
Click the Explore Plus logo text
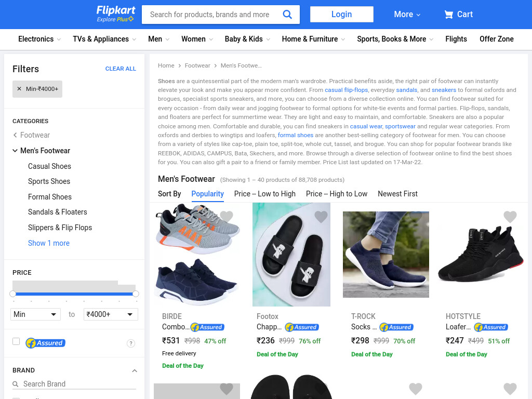pos(115,19)
